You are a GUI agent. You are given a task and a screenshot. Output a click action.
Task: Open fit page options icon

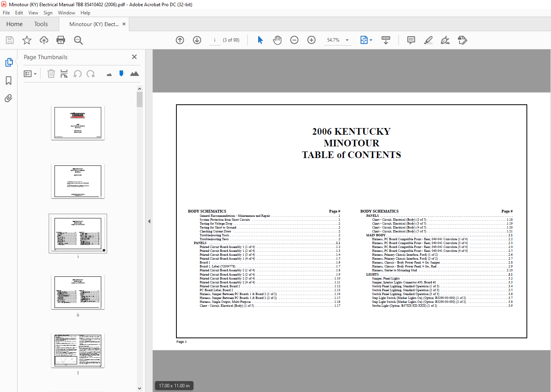[366, 40]
